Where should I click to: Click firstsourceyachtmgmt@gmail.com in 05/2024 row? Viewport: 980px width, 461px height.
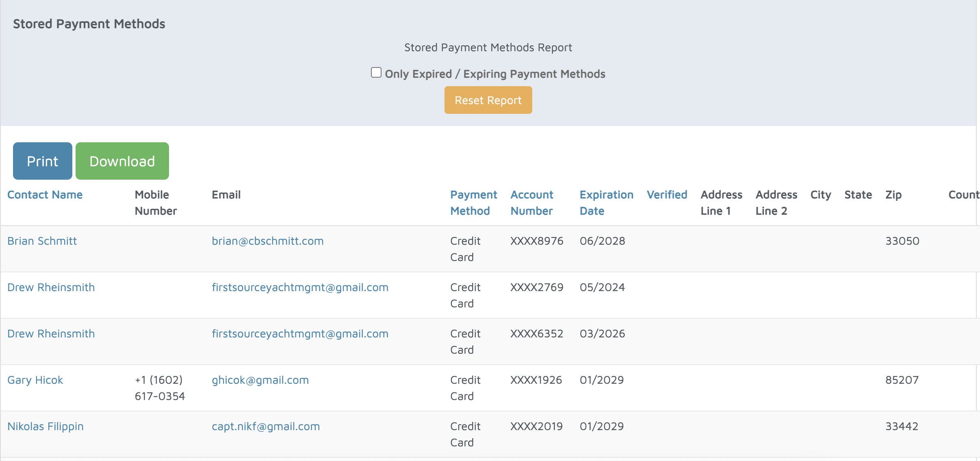pyautogui.click(x=300, y=287)
